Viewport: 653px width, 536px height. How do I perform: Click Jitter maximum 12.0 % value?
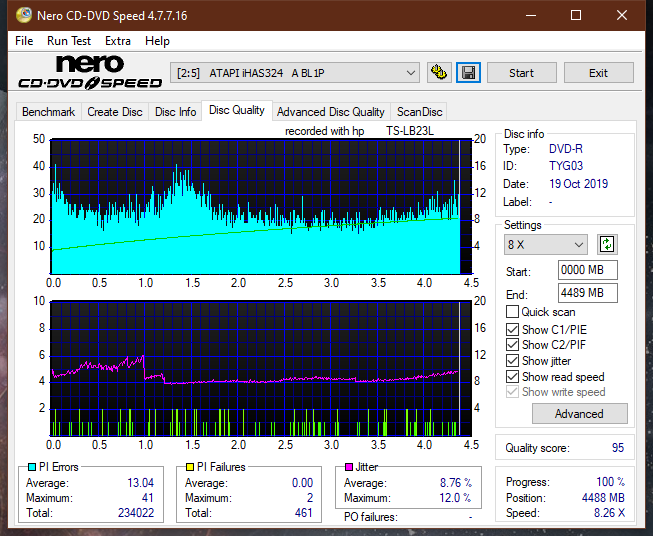(x=456, y=498)
